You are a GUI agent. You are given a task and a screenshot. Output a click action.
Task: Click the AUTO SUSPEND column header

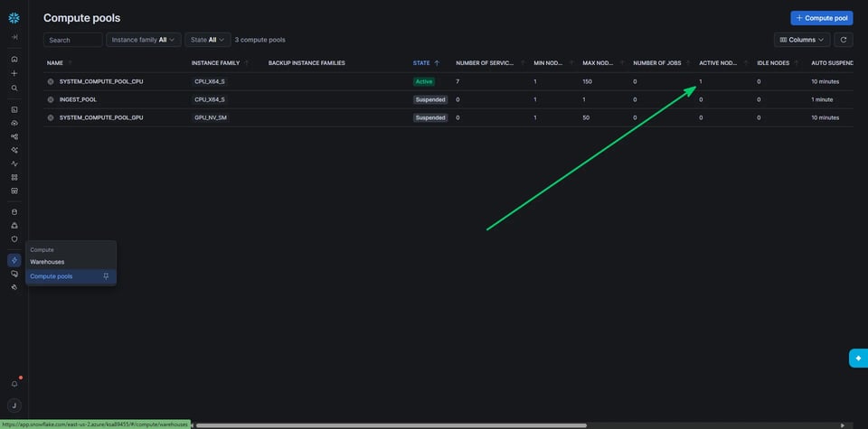(832, 63)
